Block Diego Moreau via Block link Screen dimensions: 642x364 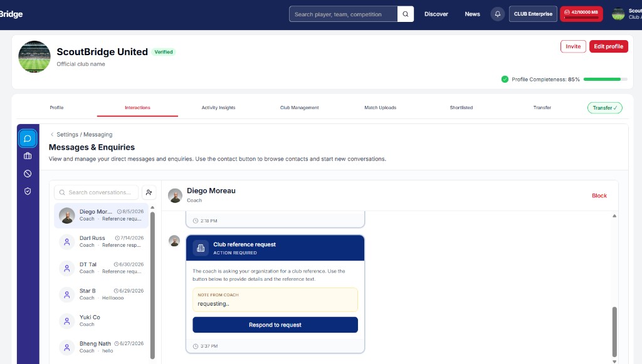[599, 195]
